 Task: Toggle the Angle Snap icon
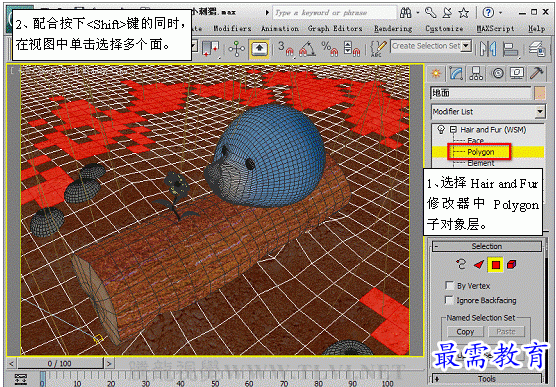pos(307,49)
